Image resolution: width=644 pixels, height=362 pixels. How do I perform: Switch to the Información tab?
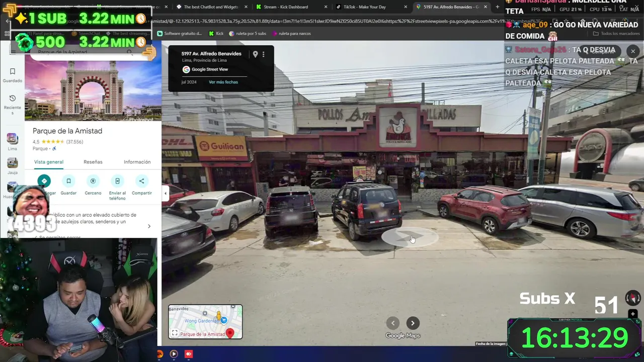137,162
